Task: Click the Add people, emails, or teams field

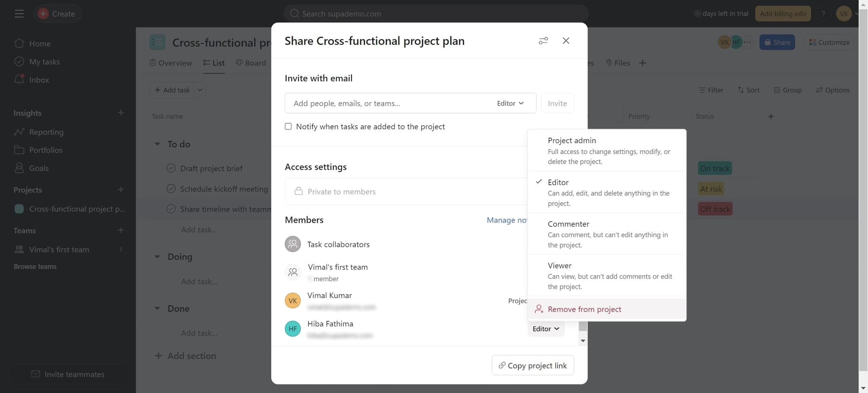Action: pos(390,103)
